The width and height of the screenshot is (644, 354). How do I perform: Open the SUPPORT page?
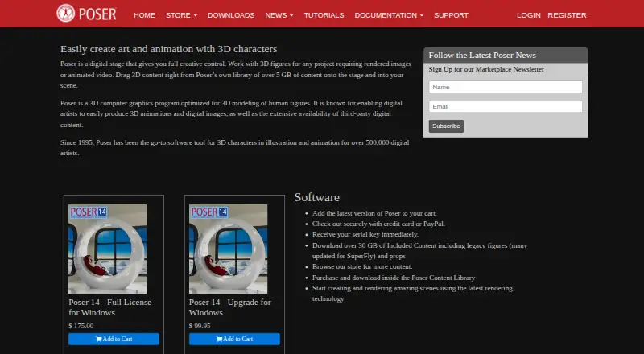point(451,15)
